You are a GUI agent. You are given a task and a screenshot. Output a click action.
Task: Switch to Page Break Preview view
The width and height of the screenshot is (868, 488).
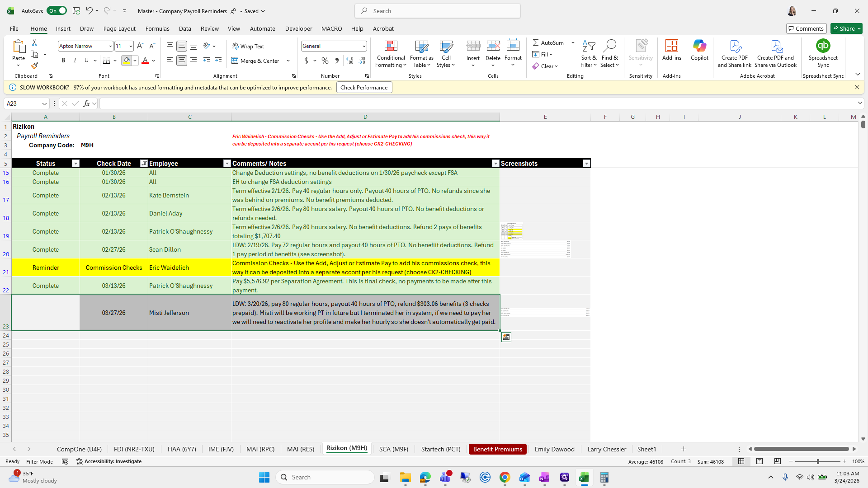click(777, 461)
